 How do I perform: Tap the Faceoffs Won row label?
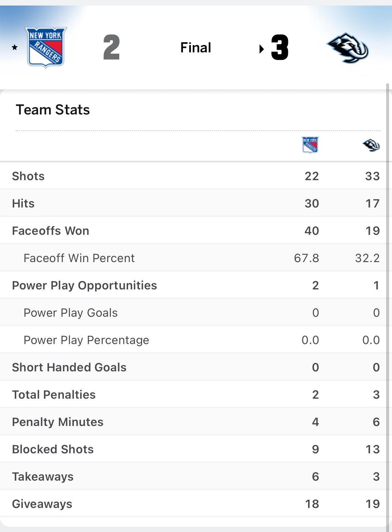point(50,231)
